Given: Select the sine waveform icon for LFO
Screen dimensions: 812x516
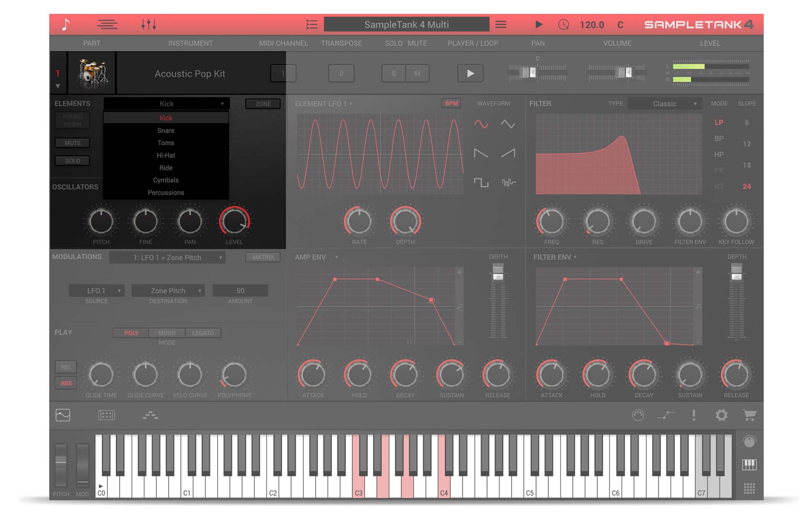Looking at the screenshot, I should (481, 124).
